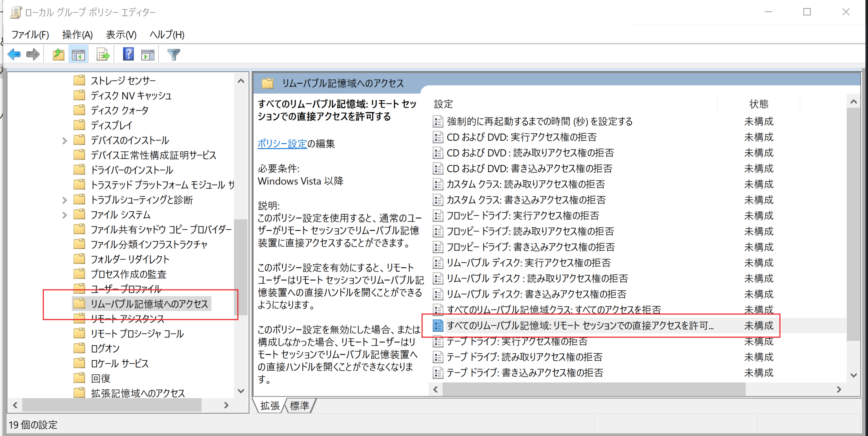This screenshot has height=436, width=868.
Task: Click the settings list scroll-down arrow
Action: pyautogui.click(x=853, y=375)
